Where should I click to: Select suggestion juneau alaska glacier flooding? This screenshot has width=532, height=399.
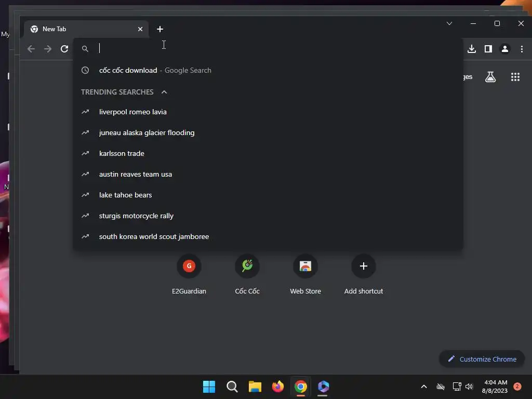(268, 132)
